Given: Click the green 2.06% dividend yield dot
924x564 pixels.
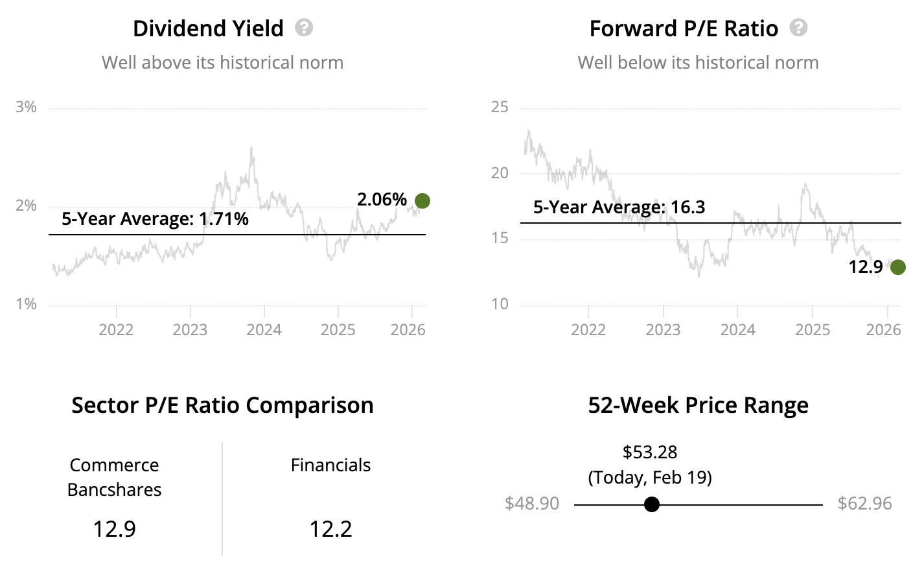Looking at the screenshot, I should tap(422, 201).
